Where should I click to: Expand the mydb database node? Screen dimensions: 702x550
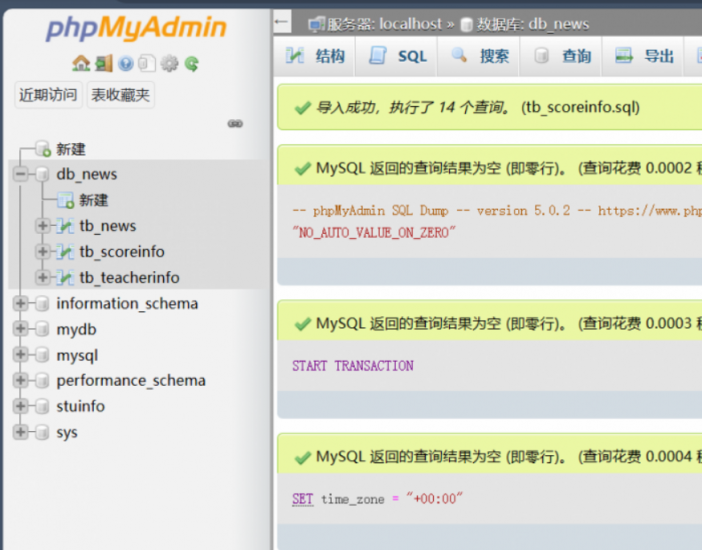pyautogui.click(x=20, y=329)
